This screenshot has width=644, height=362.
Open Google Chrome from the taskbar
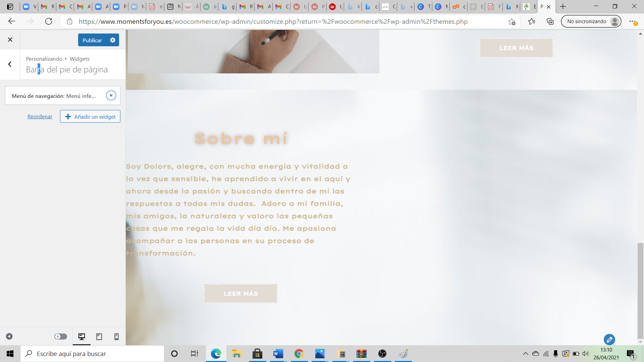tap(299, 354)
